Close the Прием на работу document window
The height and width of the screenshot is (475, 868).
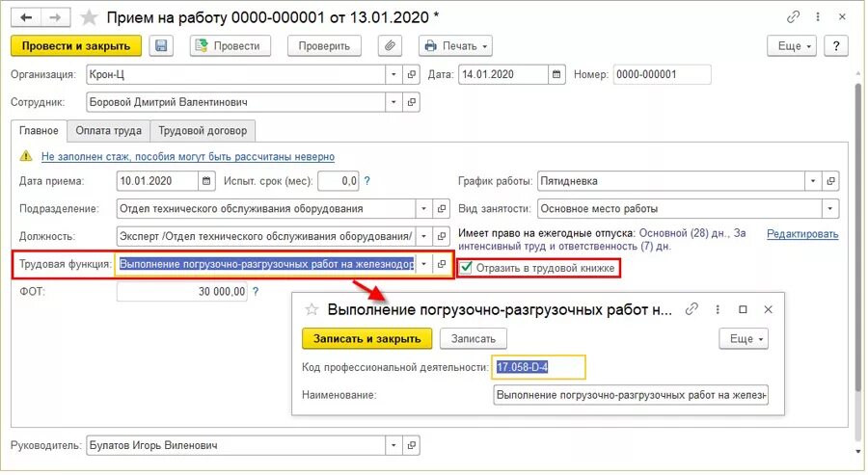click(842, 17)
